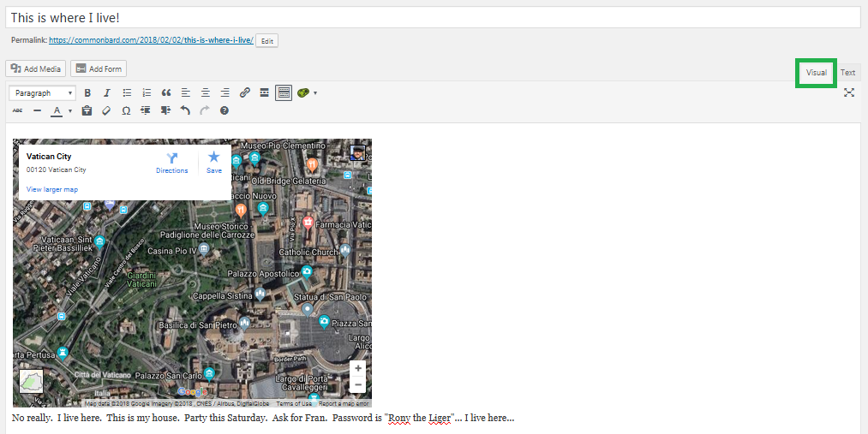Align text left
Image resolution: width=868 pixels, height=434 pixels.
[186, 93]
